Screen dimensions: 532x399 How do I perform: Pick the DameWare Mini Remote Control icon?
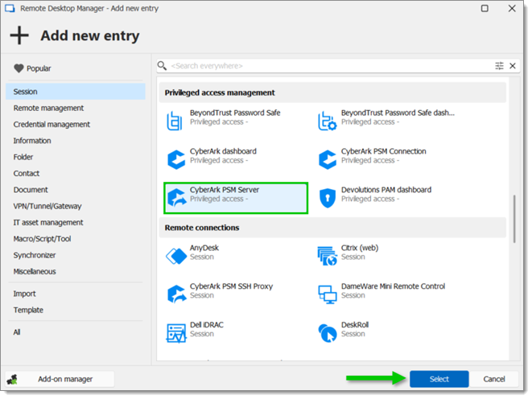click(327, 294)
